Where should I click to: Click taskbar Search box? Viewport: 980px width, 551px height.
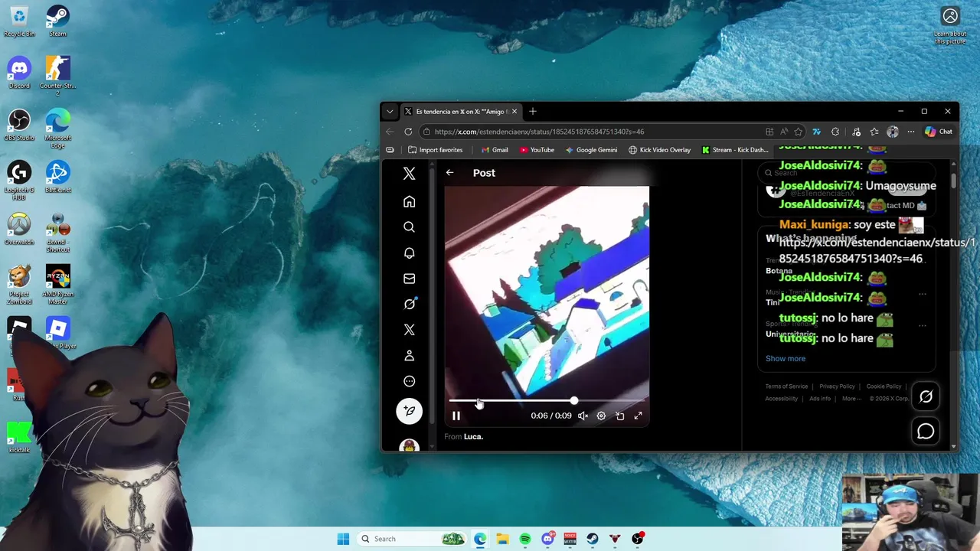tap(412, 539)
